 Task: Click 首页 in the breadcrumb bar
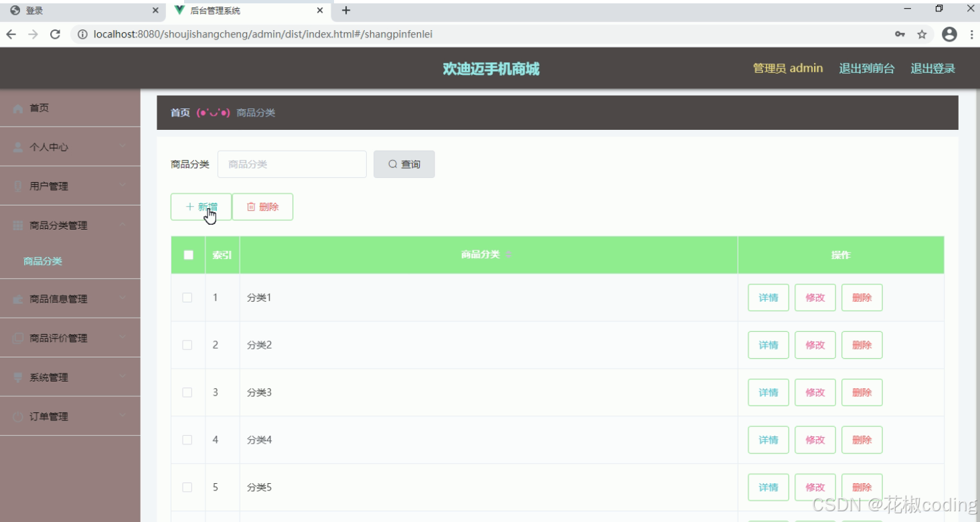pos(180,113)
